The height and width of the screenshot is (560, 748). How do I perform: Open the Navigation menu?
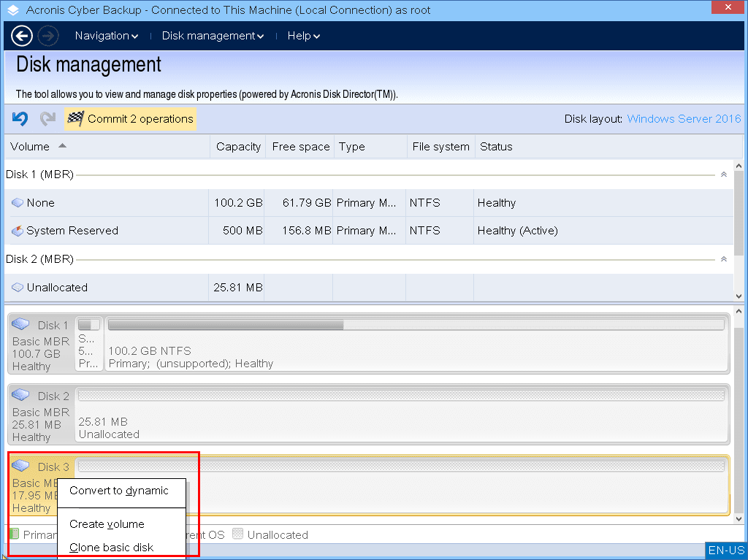pos(107,36)
